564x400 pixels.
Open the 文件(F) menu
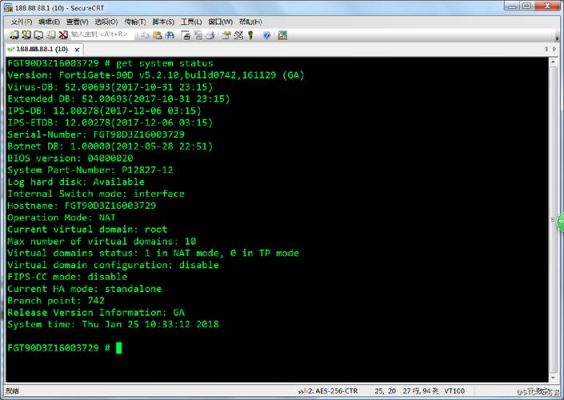[21, 22]
